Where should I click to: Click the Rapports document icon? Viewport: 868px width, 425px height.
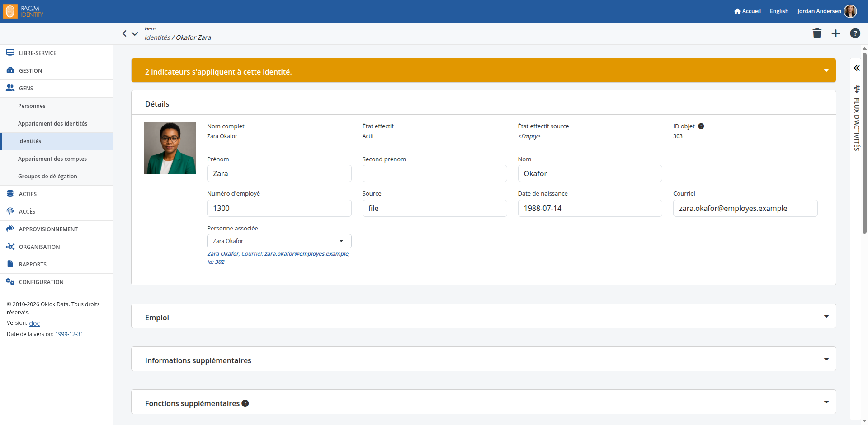point(10,264)
